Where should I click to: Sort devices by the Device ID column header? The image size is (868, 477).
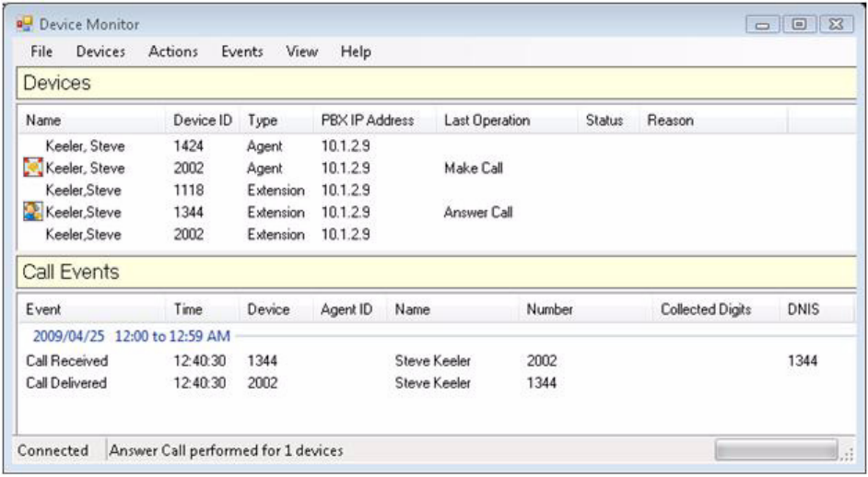203,121
